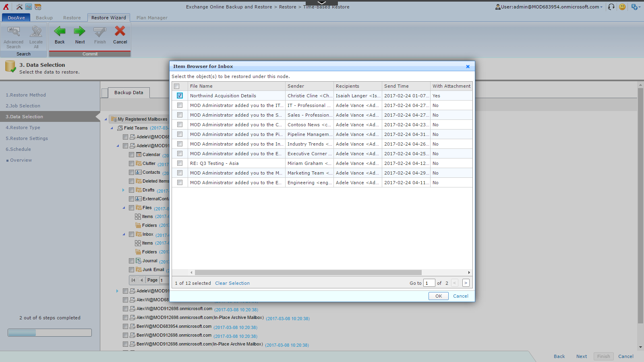Collapse My Registered Mailboxes node
Image resolution: width=644 pixels, height=362 pixels.
tap(106, 119)
